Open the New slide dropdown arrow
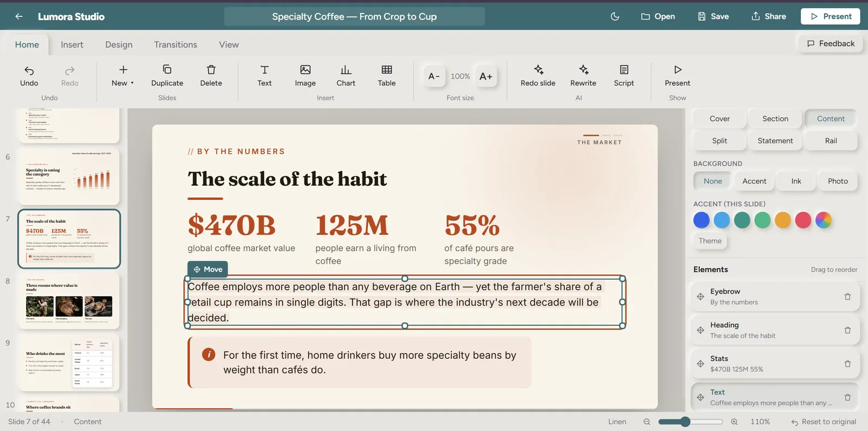Image resolution: width=868 pixels, height=431 pixels. click(132, 83)
